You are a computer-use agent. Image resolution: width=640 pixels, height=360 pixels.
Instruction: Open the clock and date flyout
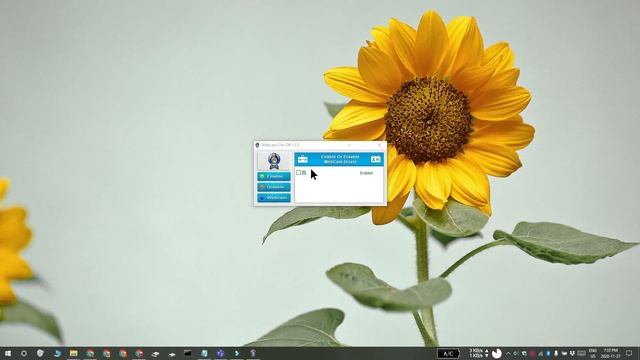pyautogui.click(x=611, y=353)
